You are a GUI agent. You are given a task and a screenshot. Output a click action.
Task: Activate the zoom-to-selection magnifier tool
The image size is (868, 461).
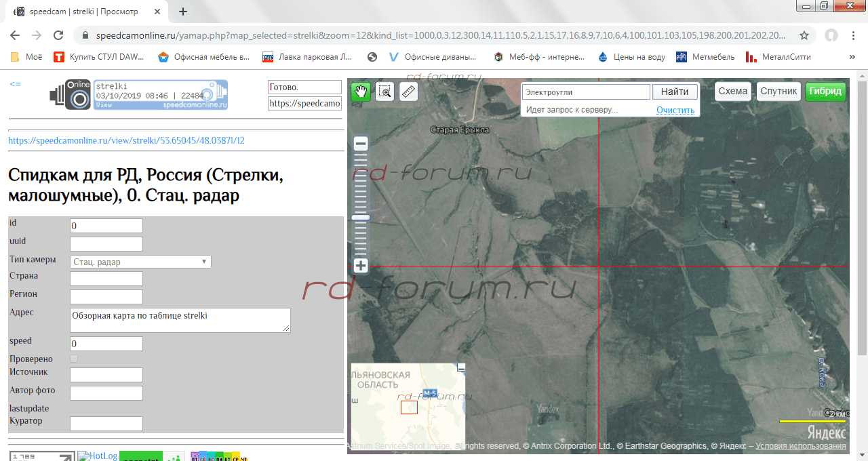pyautogui.click(x=385, y=92)
